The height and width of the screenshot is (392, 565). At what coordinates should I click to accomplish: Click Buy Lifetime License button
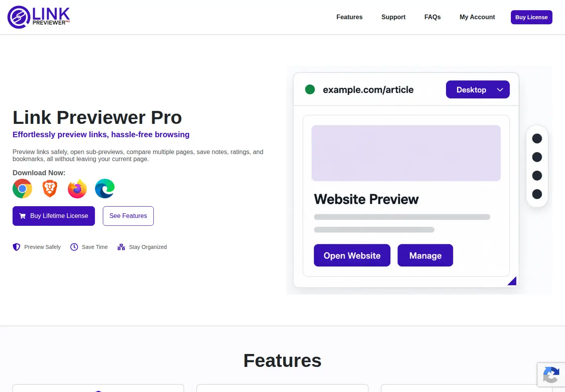coord(54,216)
